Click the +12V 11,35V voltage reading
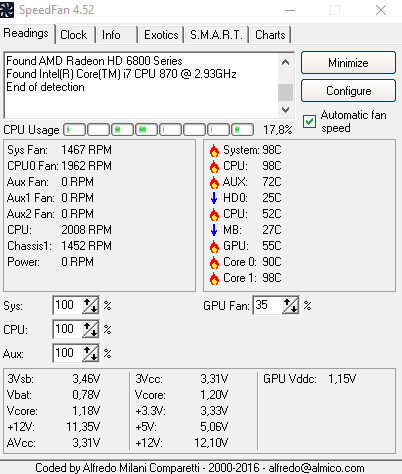Image resolution: width=402 pixels, height=474 pixels. (53, 427)
